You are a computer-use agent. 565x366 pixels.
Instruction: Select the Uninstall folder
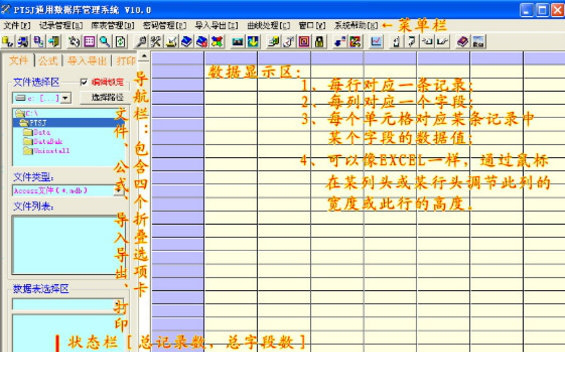tap(46, 151)
